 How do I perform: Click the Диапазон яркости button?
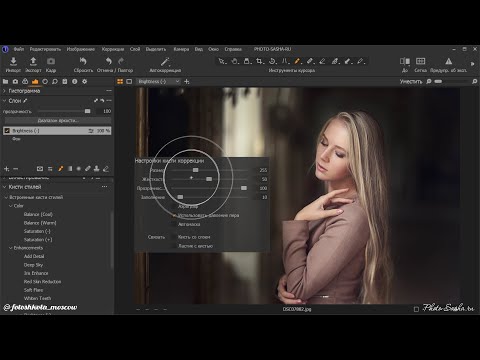pyautogui.click(x=58, y=120)
